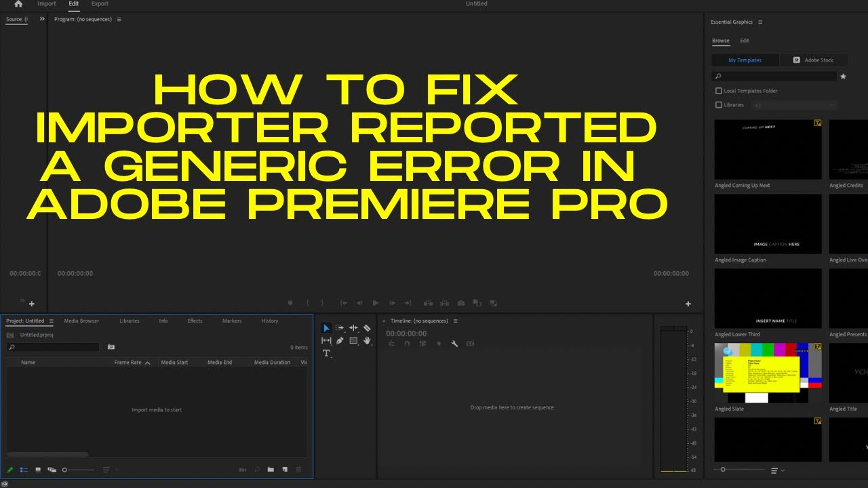The image size is (868, 488).
Task: Select the Slip tool
Action: 326,341
